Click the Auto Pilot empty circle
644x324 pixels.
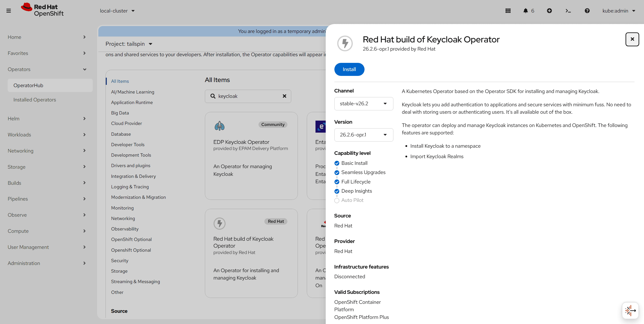pyautogui.click(x=337, y=201)
